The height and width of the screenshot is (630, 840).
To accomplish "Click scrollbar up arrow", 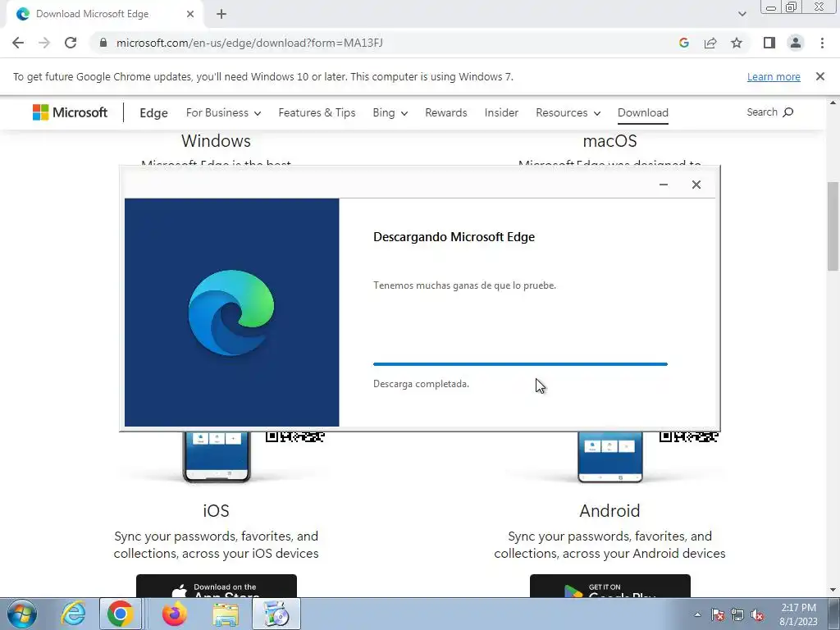I will (x=833, y=103).
